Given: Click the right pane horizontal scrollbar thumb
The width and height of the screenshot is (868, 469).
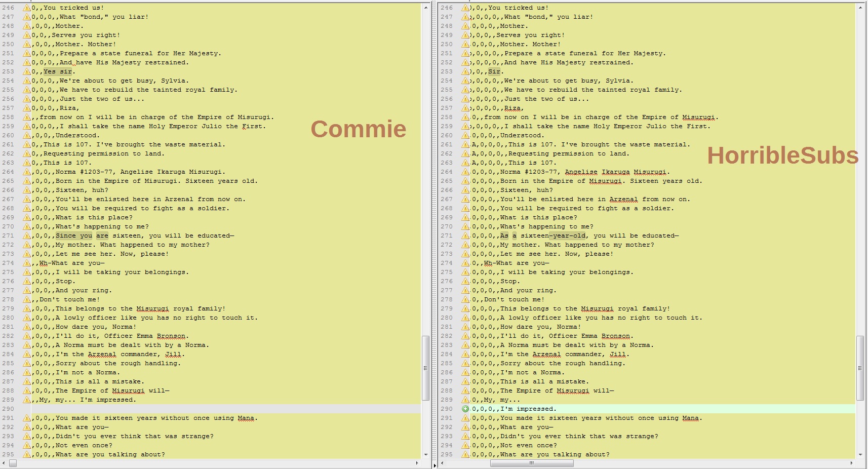Looking at the screenshot, I should click(x=532, y=463).
